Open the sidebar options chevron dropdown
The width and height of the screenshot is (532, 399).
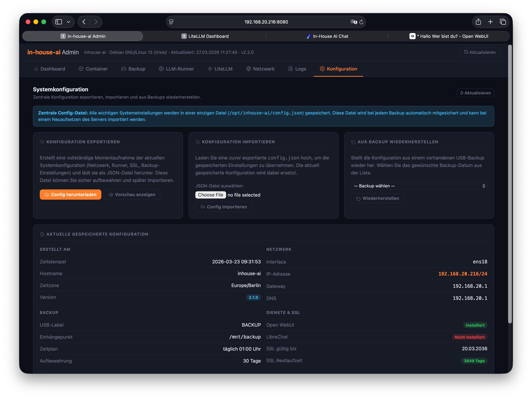pos(69,22)
